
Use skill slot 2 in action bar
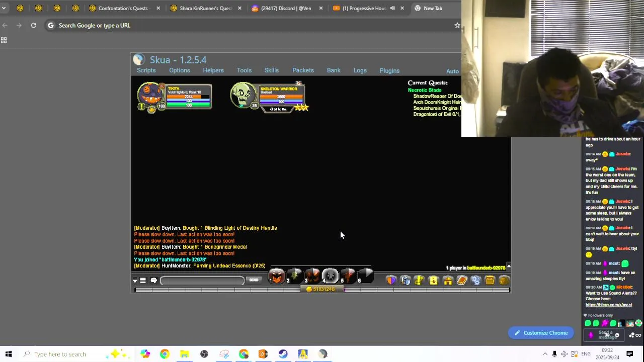[x=294, y=276]
